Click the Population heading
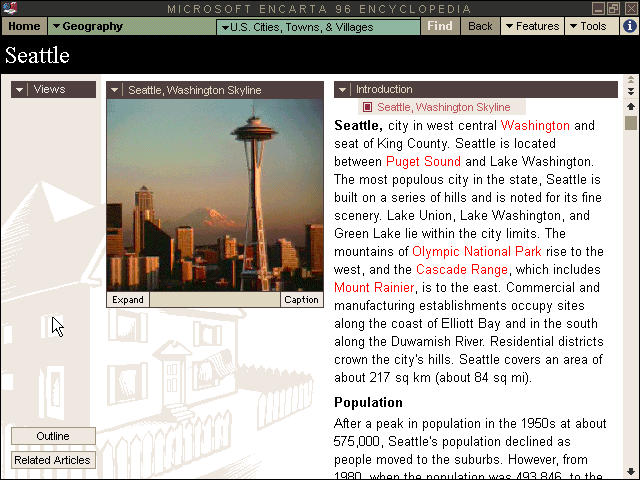Image resolution: width=640 pixels, height=480 pixels. coord(368,402)
